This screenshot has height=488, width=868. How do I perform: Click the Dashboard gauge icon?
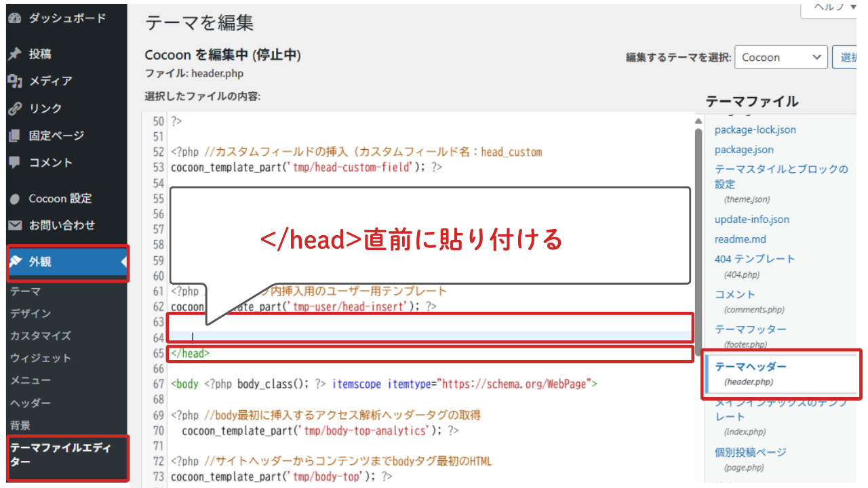coord(14,18)
